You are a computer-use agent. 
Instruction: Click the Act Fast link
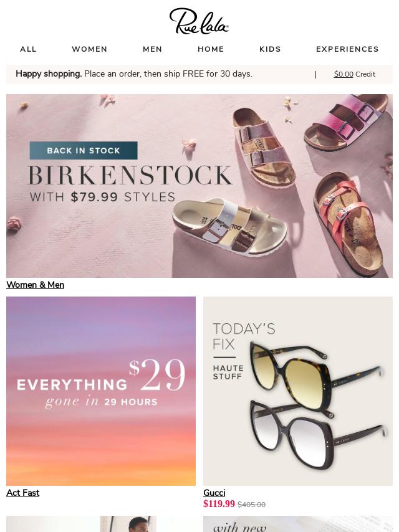(22, 493)
